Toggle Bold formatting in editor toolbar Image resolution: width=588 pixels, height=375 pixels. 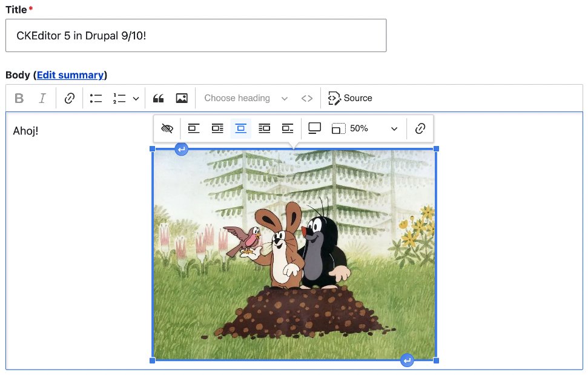click(x=19, y=98)
